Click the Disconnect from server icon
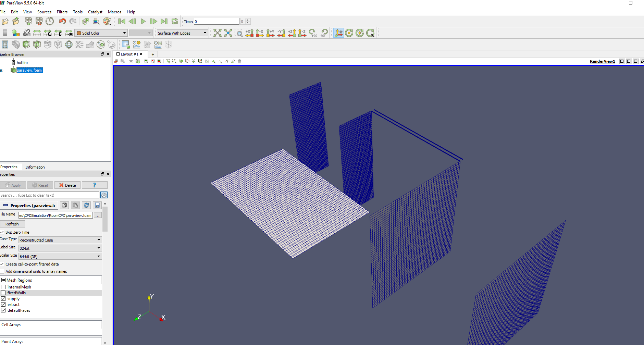The image size is (644, 345). point(39,22)
